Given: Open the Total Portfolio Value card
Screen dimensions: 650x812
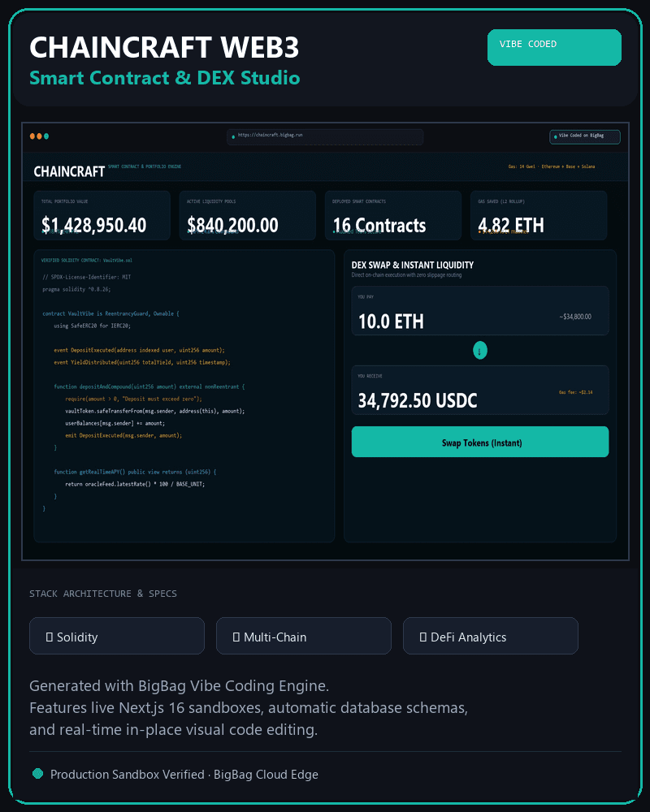Looking at the screenshot, I should tap(102, 215).
